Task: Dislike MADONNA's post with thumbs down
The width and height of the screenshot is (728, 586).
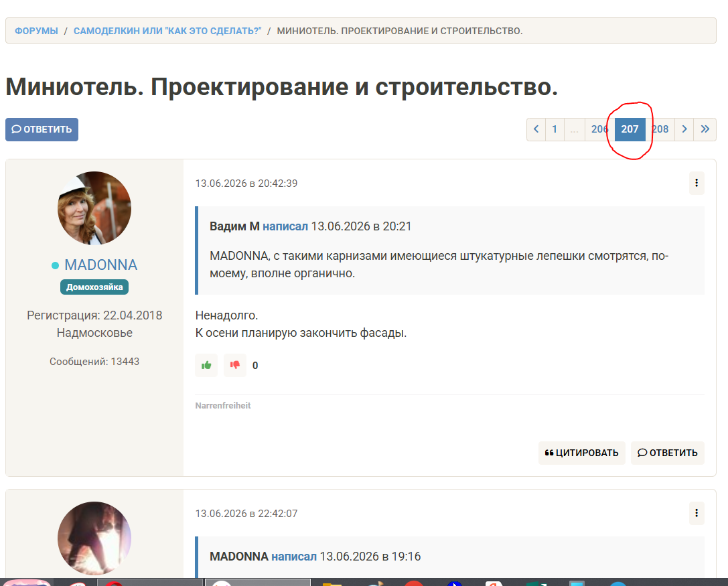Action: tap(235, 366)
